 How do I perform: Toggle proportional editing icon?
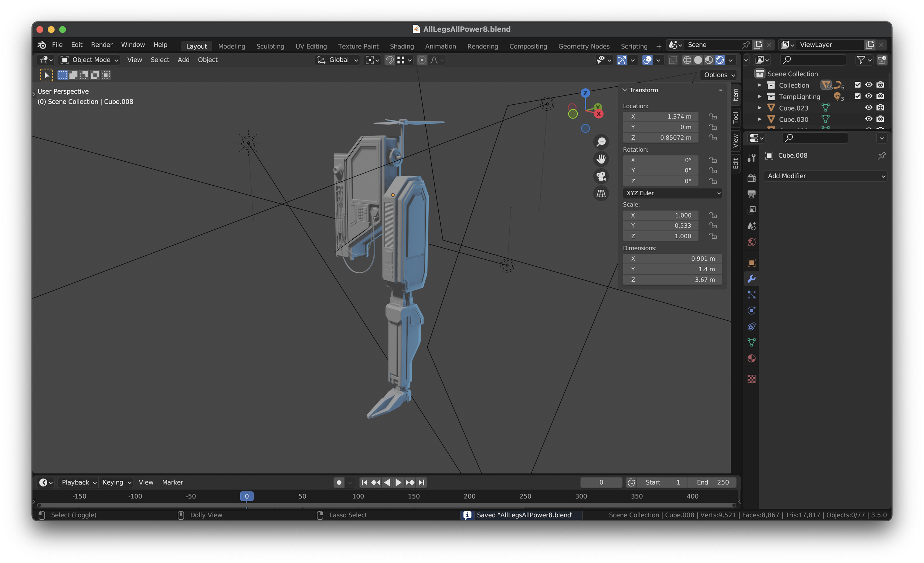(x=422, y=60)
